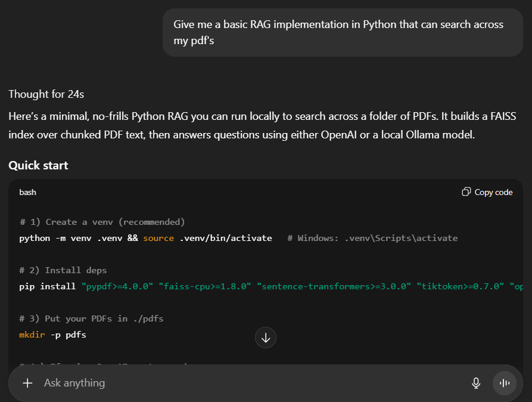Start voice mode with the waveform icon
The image size is (532, 402).
(505, 383)
